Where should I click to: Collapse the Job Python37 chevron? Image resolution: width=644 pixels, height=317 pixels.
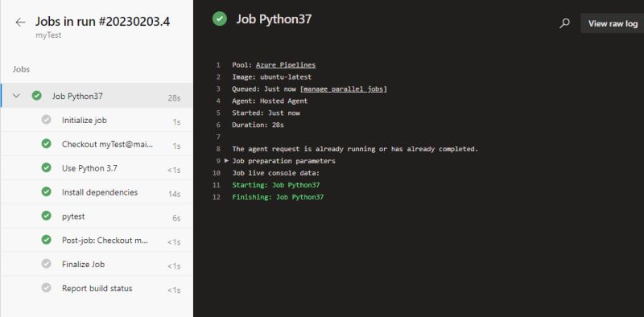[16, 96]
